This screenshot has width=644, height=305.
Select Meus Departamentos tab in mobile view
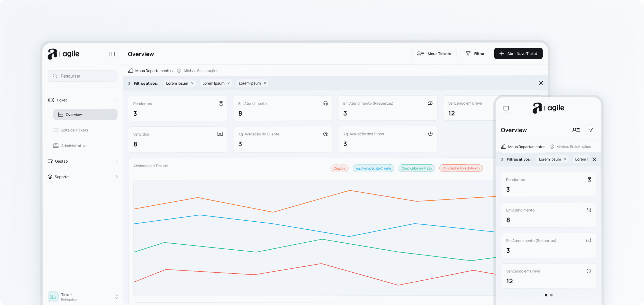[523, 147]
